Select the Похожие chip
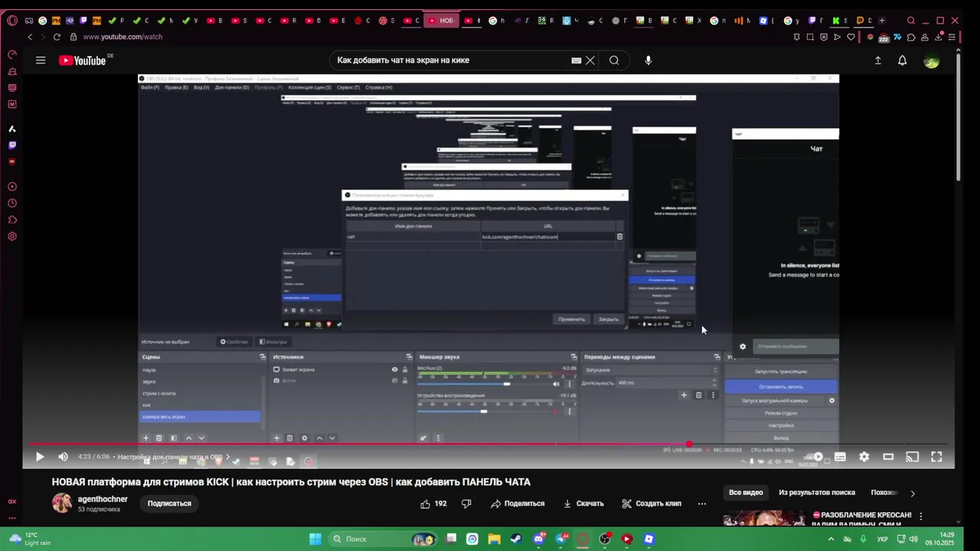980x551 pixels. 884,493
